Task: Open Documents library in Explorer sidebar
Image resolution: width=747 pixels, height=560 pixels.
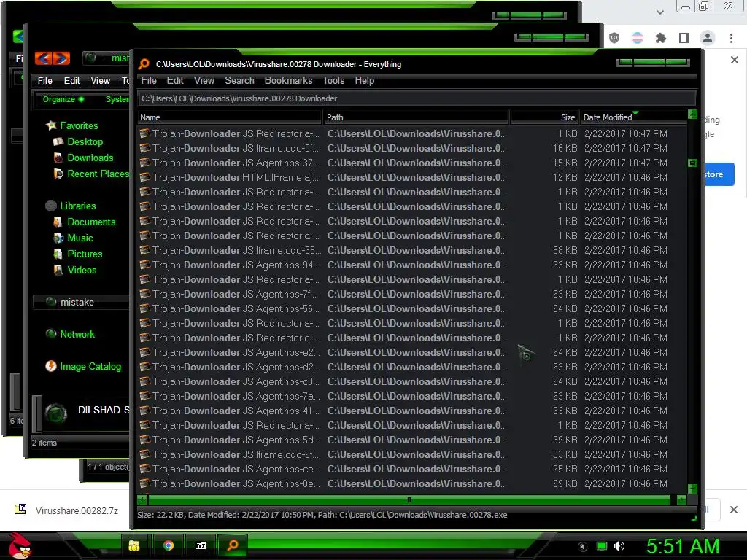Action: pyautogui.click(x=91, y=222)
